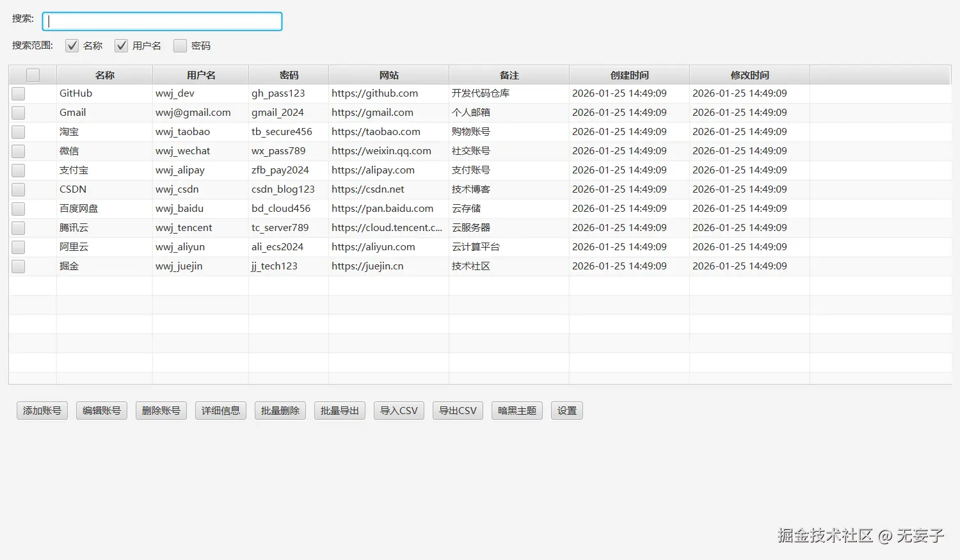Sort by the 备注 column header
Screen dimensions: 960x560
point(509,75)
